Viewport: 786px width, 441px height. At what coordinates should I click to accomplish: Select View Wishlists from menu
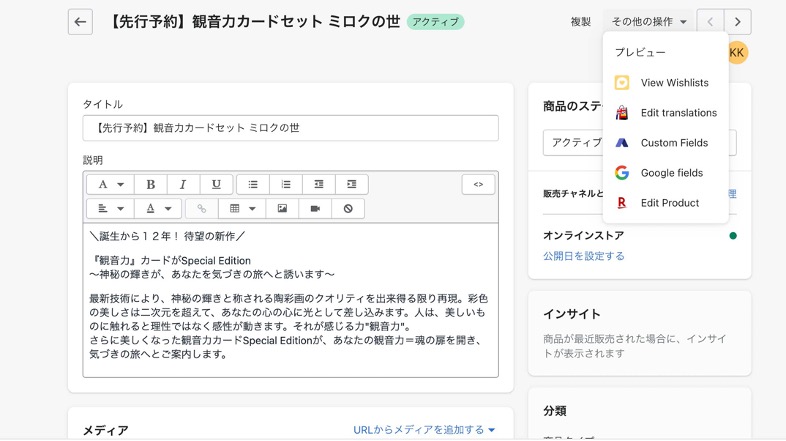coord(674,83)
